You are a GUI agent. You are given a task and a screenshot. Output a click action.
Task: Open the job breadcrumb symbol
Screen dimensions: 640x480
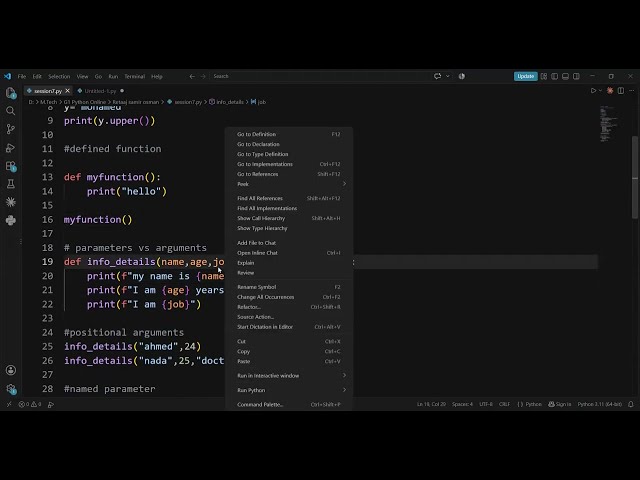point(258,102)
